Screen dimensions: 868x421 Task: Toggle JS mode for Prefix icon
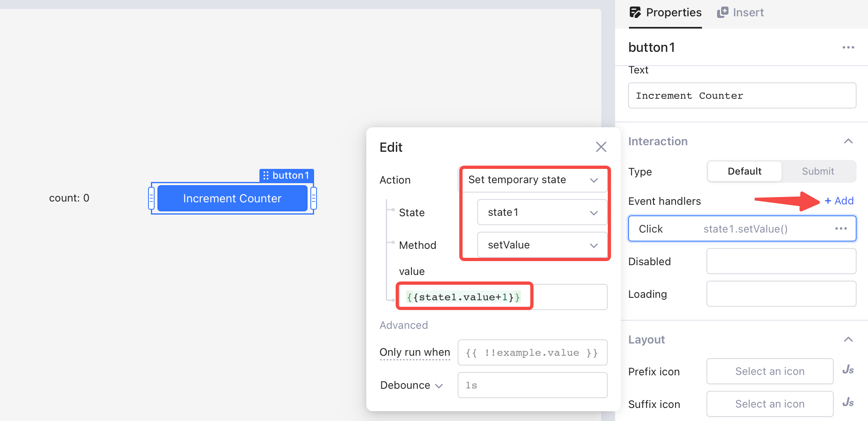(x=848, y=370)
